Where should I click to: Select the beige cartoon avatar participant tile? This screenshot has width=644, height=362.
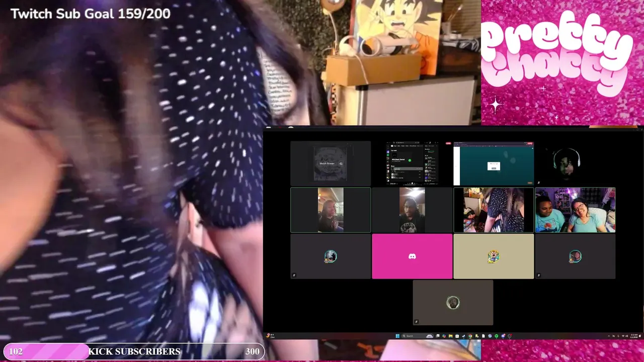[x=494, y=256]
